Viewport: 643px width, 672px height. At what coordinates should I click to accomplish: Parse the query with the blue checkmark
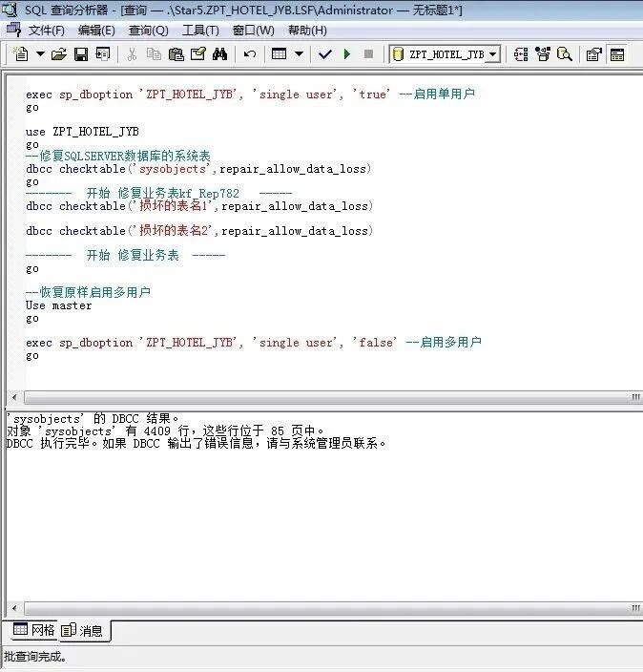tap(324, 54)
